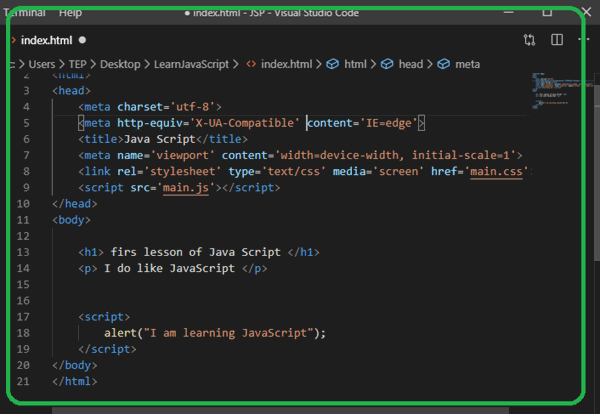The width and height of the screenshot is (600, 414).
Task: Expand the Users breadcrumb folder
Action: pyautogui.click(x=42, y=64)
